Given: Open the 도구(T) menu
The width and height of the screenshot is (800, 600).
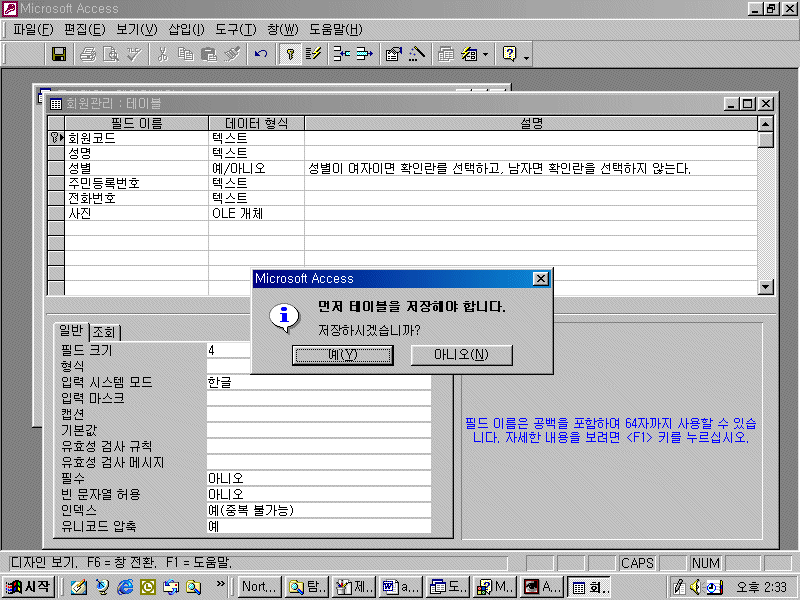Looking at the screenshot, I should tap(236, 30).
